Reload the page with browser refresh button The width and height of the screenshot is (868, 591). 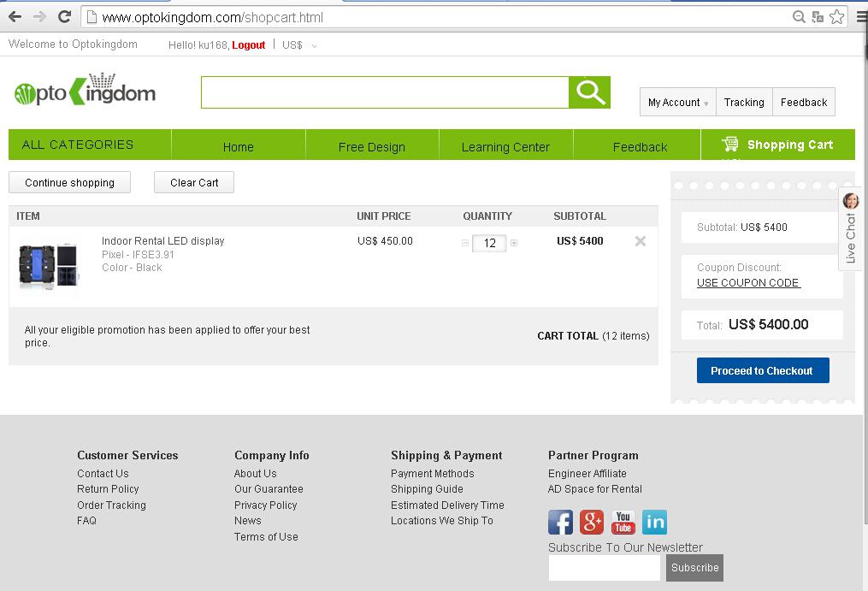pos(64,16)
